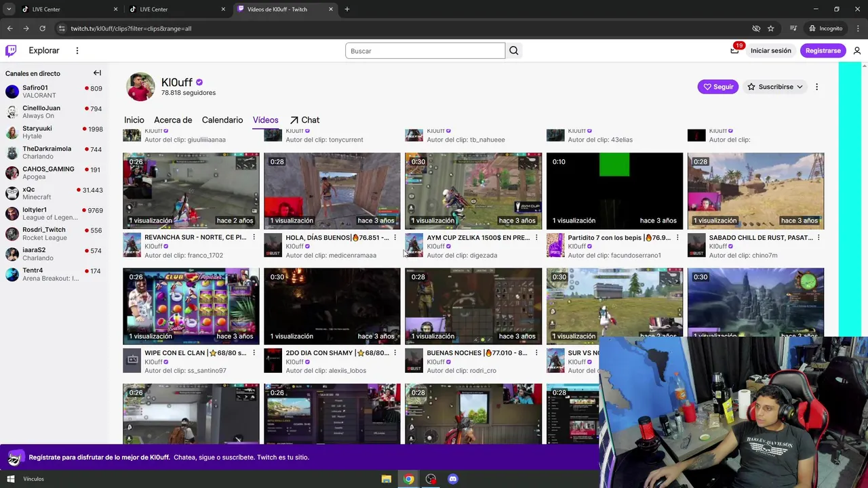The height and width of the screenshot is (488, 868).
Task: Open File Explorer from the taskbar
Action: point(387,479)
